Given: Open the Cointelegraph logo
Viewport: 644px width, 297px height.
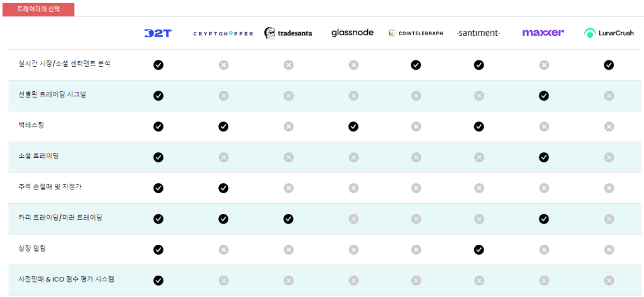Looking at the screenshot, I should [x=416, y=33].
